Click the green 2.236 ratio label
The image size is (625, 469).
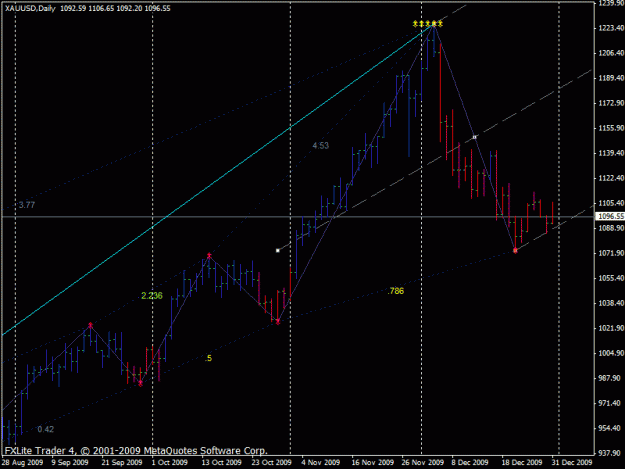[152, 296]
